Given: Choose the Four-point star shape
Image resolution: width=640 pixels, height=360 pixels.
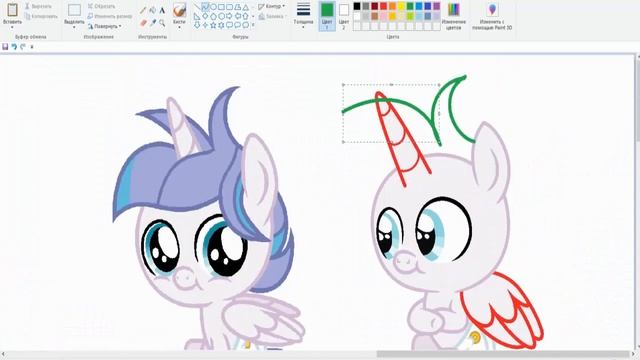Looking at the screenshot, I should point(205,25).
